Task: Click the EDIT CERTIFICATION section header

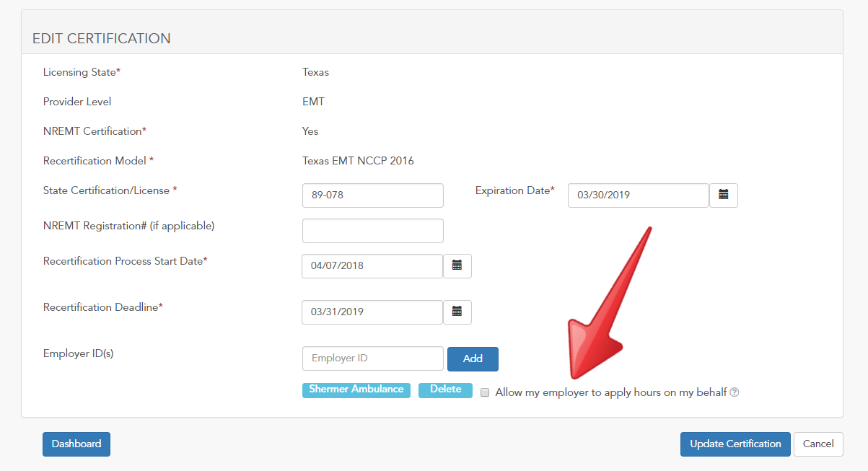Action: pos(101,38)
